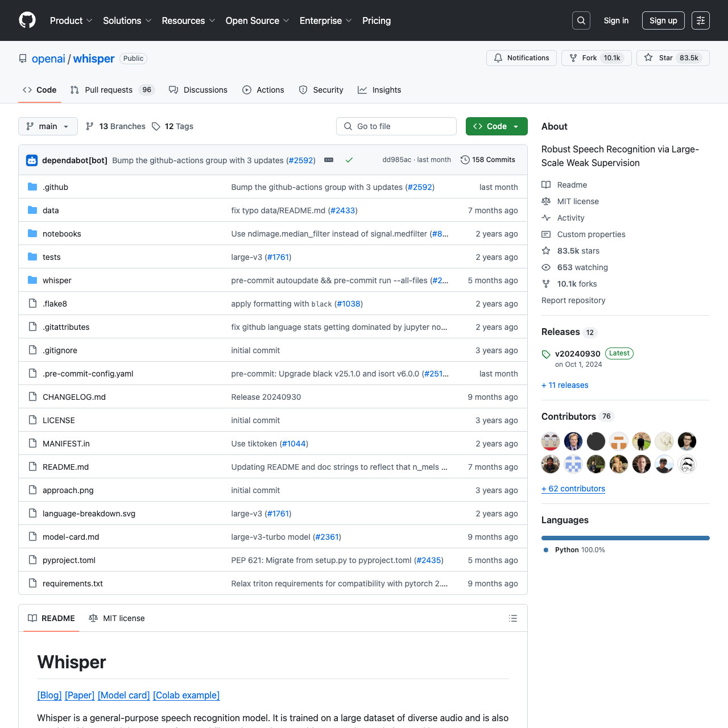
Task: Go to GitHub homepage via Octocat logo
Action: click(27, 20)
